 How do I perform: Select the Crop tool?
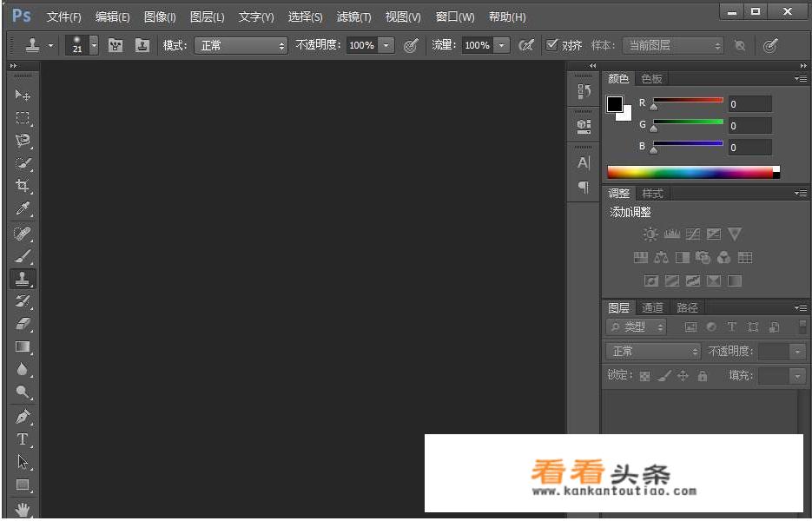(x=23, y=186)
